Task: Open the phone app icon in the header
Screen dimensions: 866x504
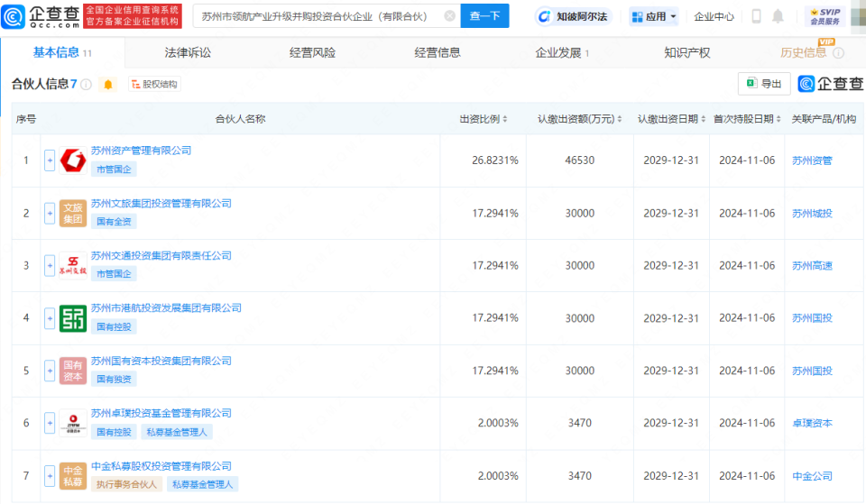Action: click(x=757, y=16)
